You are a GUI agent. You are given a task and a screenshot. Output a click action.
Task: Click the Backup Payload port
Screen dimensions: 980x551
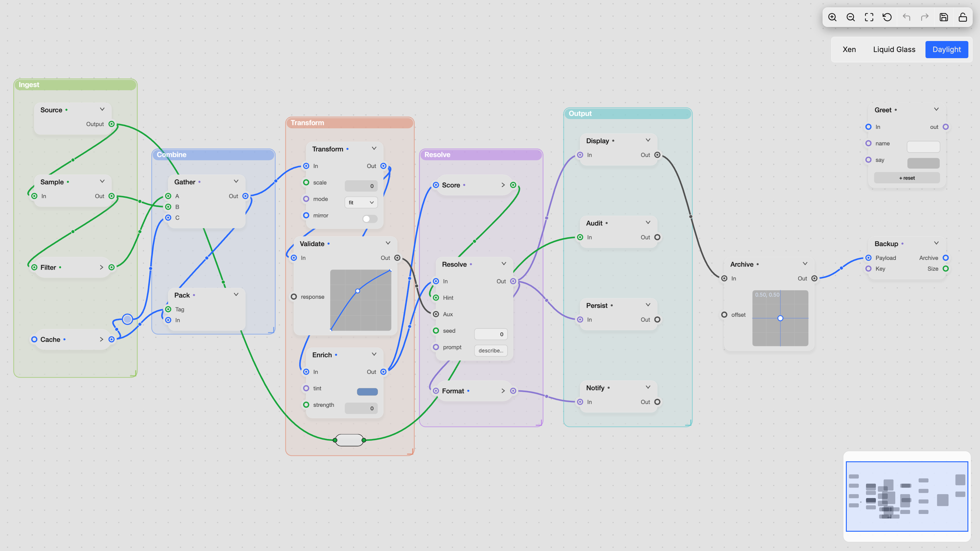coord(869,258)
